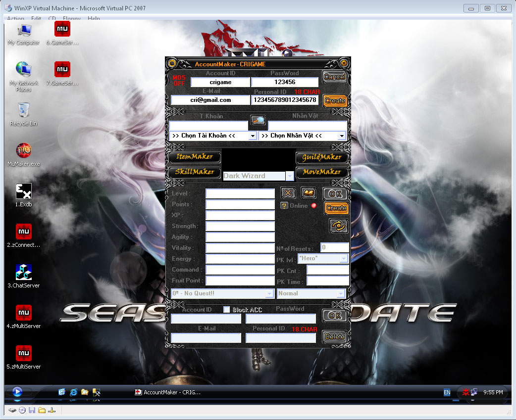Click Create button next to Personal ID
This screenshot has width=516, height=420.
(x=335, y=100)
